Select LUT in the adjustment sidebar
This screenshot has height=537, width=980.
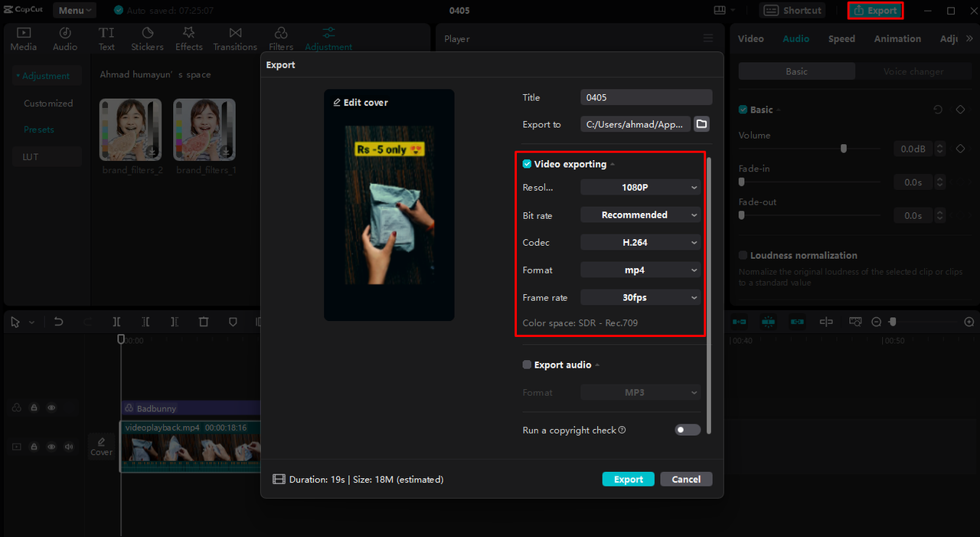(x=47, y=156)
